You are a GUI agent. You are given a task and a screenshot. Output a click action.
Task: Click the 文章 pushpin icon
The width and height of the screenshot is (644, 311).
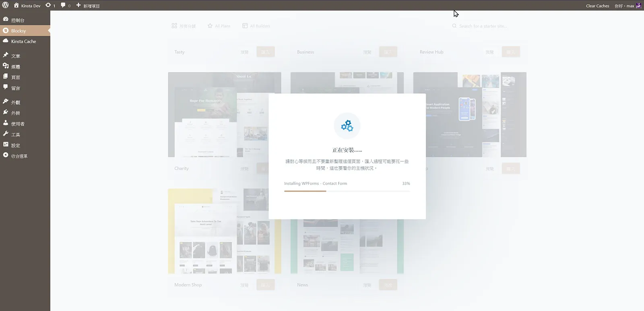pos(6,55)
